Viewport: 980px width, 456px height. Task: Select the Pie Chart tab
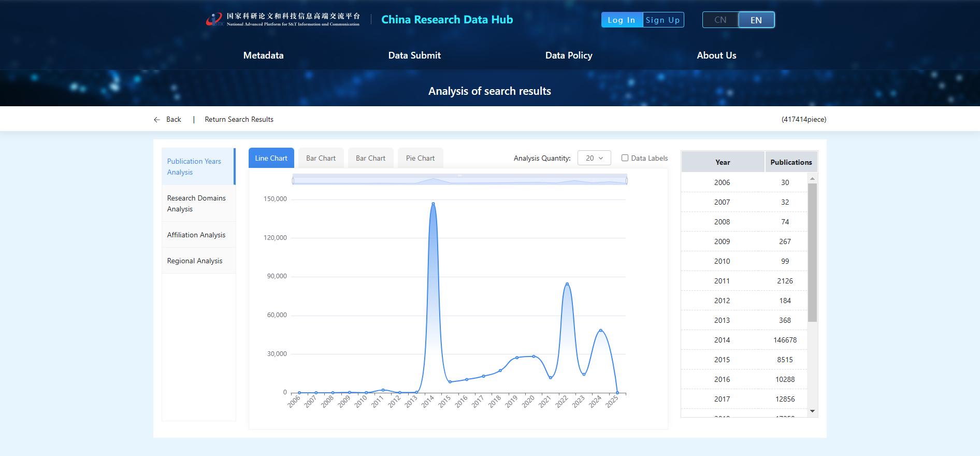coord(420,158)
